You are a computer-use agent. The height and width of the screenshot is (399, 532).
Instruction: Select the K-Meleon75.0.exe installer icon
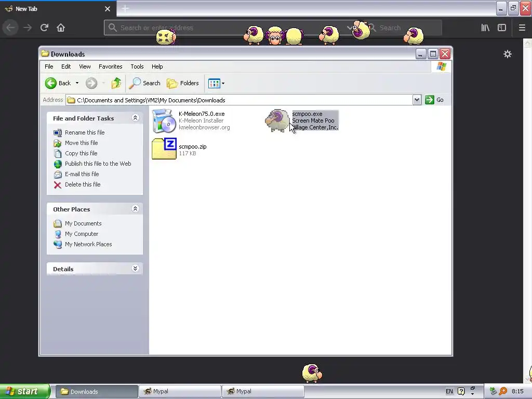click(164, 121)
